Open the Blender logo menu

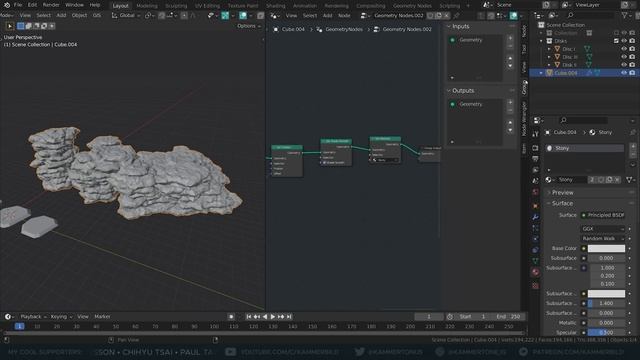7,5
